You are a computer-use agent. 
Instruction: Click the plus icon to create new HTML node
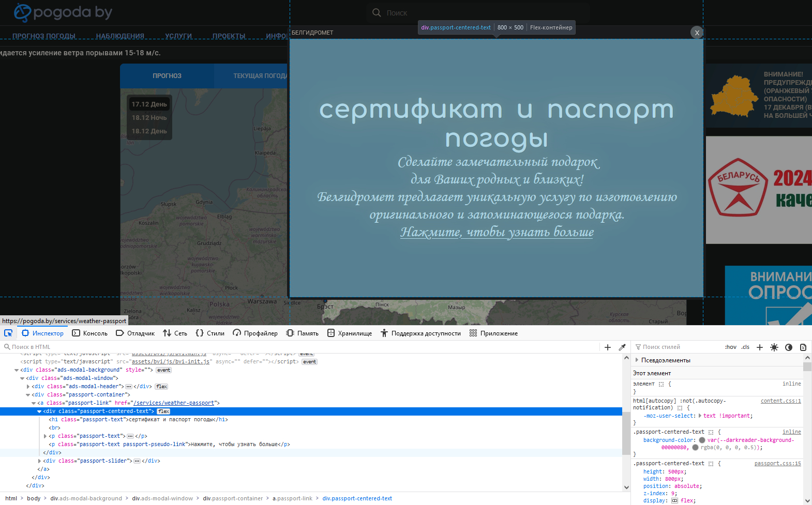coord(608,347)
